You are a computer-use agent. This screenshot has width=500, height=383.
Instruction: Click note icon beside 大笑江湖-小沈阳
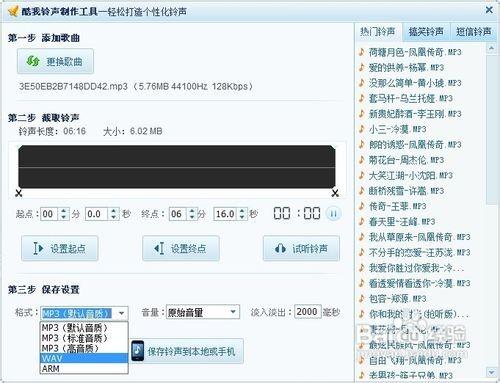[x=362, y=175]
